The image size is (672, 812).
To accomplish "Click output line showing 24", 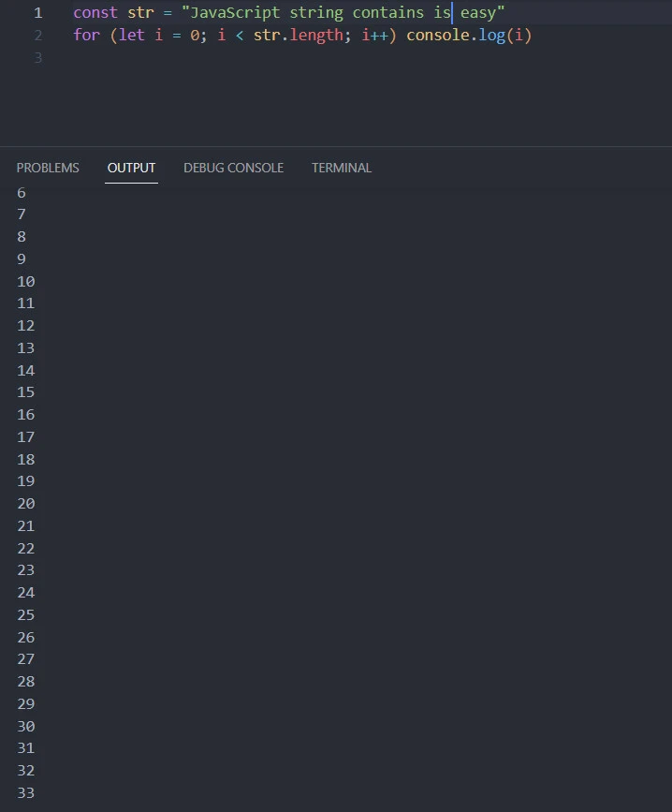I will (25, 593).
